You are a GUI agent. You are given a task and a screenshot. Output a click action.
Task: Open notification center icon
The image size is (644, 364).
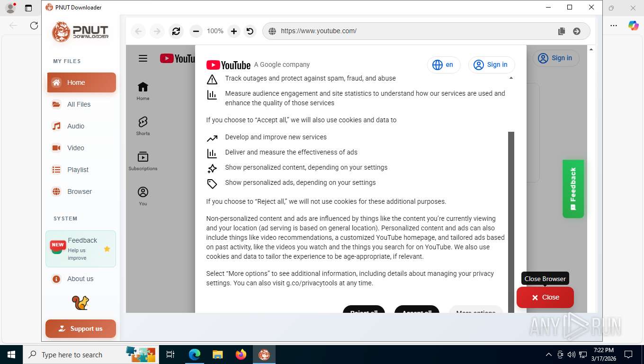pyautogui.click(x=628, y=355)
